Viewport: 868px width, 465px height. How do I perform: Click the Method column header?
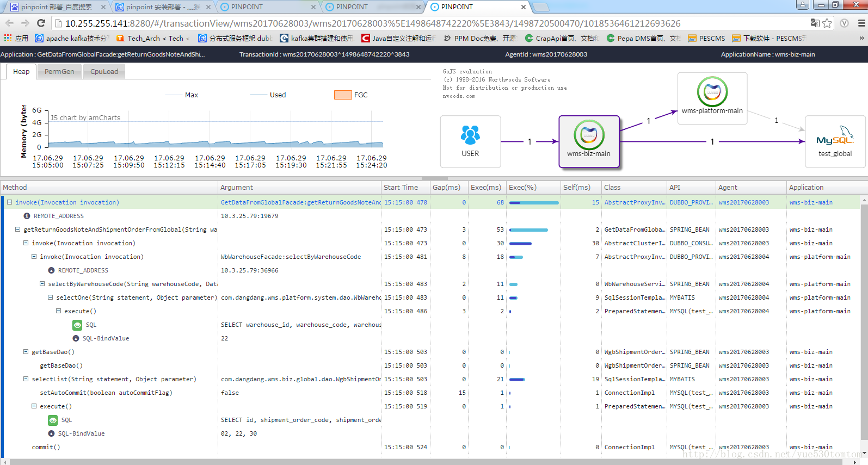109,187
